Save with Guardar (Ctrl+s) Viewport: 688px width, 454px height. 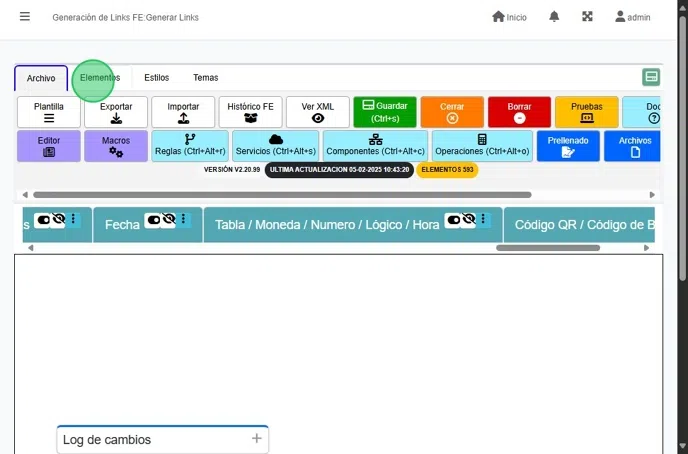(385, 112)
